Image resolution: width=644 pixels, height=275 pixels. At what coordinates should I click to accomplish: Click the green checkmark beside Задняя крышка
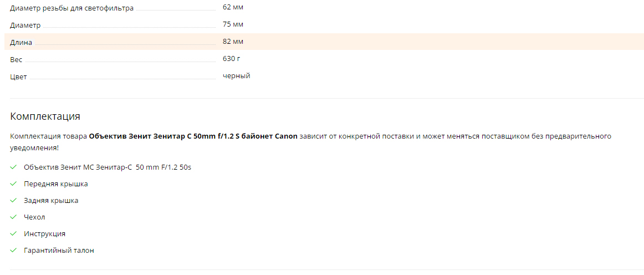[x=13, y=200]
